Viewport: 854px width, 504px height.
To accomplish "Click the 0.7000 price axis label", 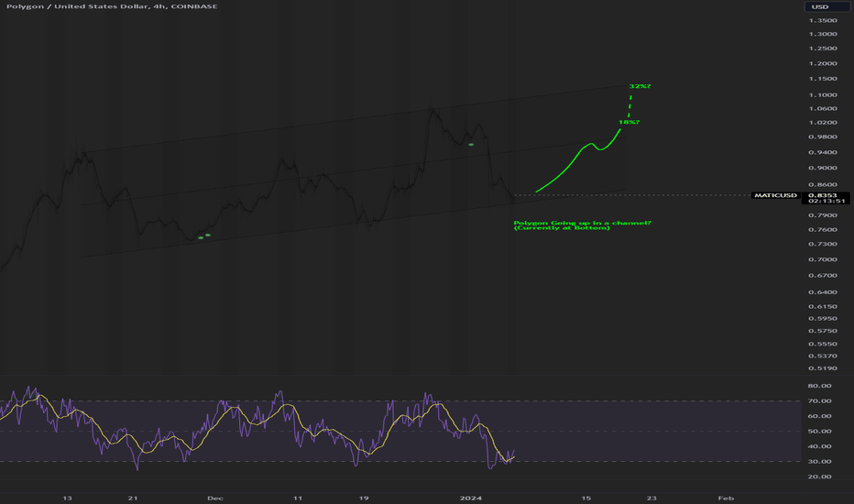I will coord(823,259).
